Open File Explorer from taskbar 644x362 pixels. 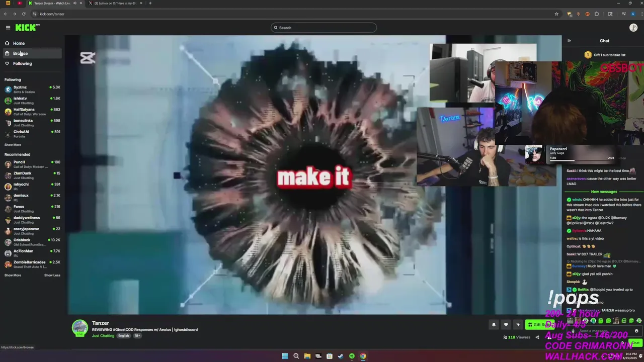click(307, 356)
